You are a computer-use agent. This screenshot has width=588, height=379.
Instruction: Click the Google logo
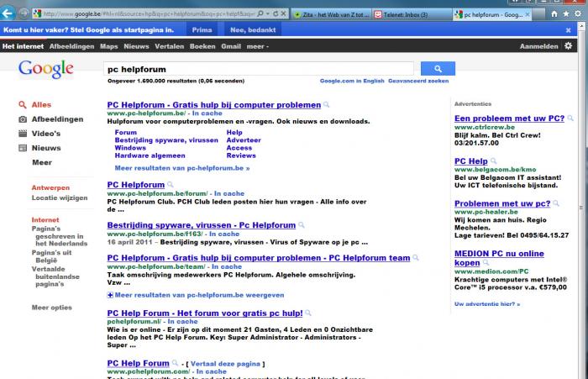pyautogui.click(x=45, y=69)
